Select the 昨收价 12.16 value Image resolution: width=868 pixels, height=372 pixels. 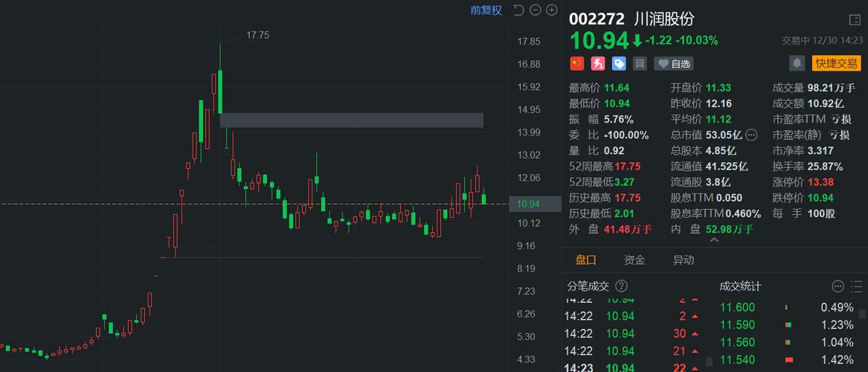[718, 103]
